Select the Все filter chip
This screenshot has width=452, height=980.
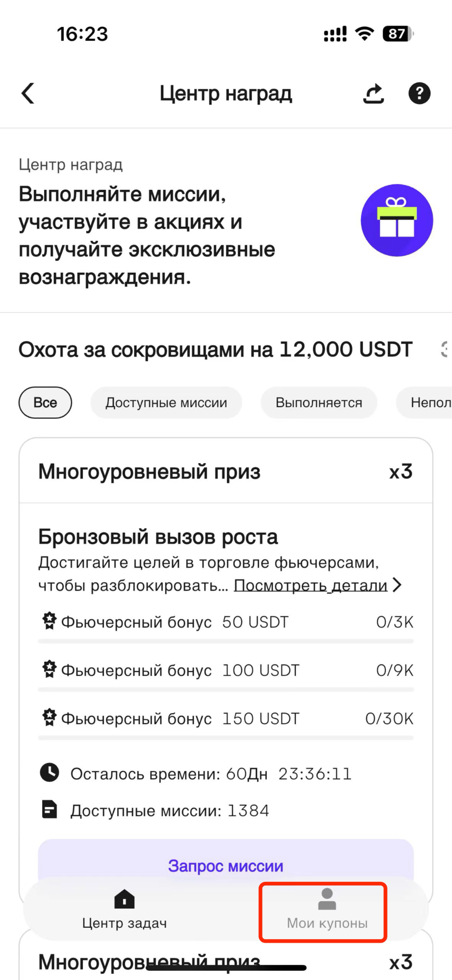[x=45, y=402]
